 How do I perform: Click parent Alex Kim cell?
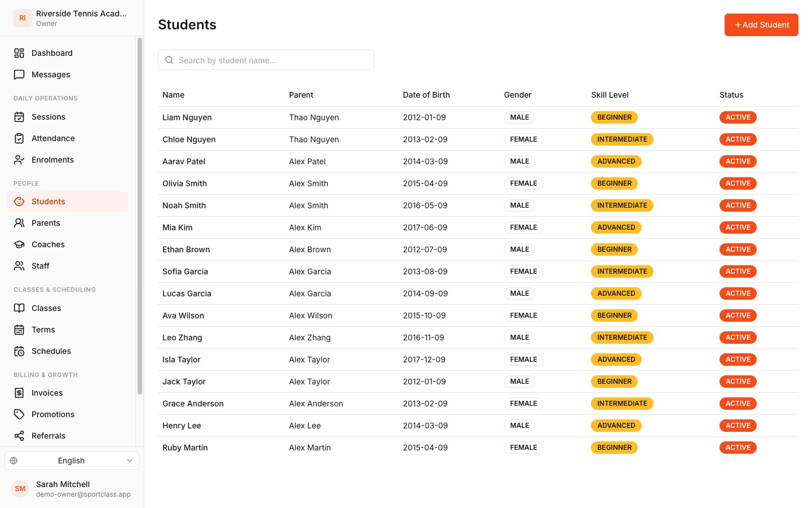point(305,227)
